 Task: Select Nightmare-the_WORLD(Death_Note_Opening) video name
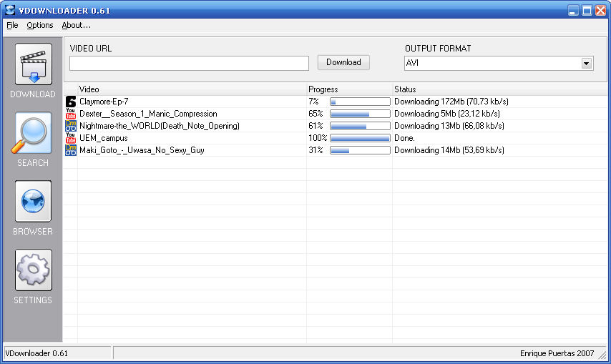point(160,126)
